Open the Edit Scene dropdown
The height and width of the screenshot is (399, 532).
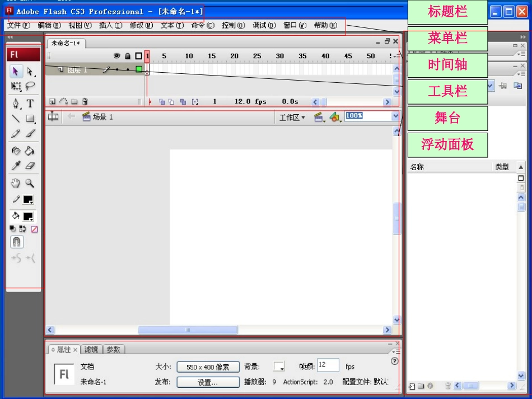[319, 118]
